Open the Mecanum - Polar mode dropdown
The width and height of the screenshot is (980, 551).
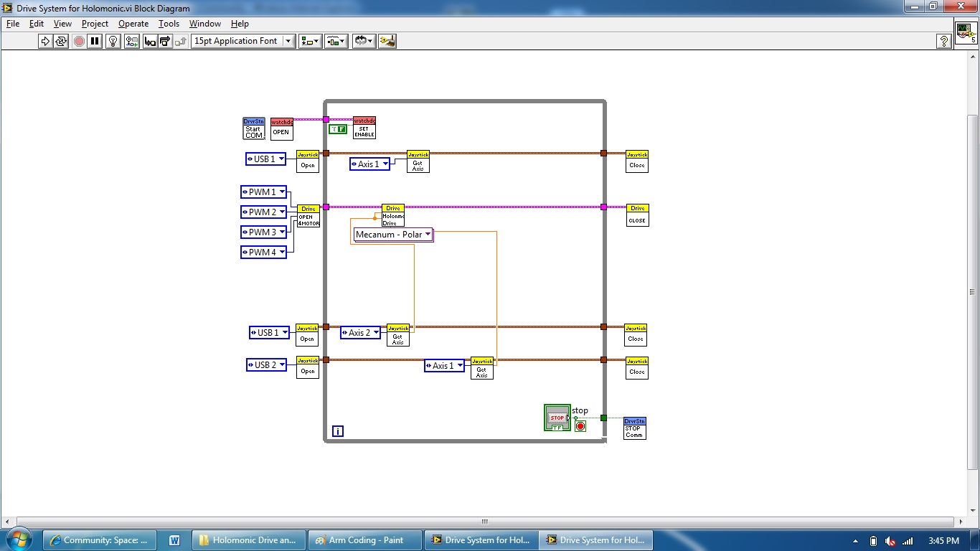point(427,235)
